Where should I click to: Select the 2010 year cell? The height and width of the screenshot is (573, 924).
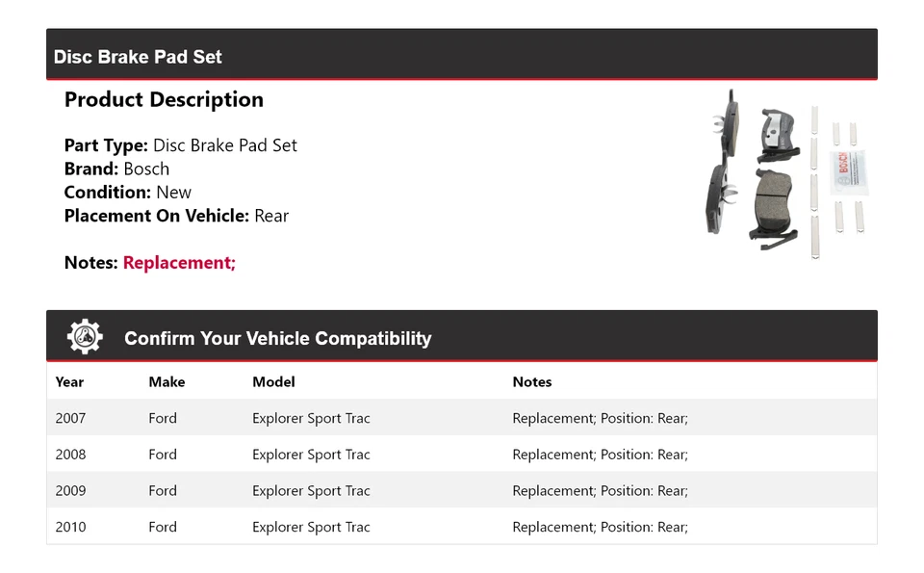(x=70, y=527)
